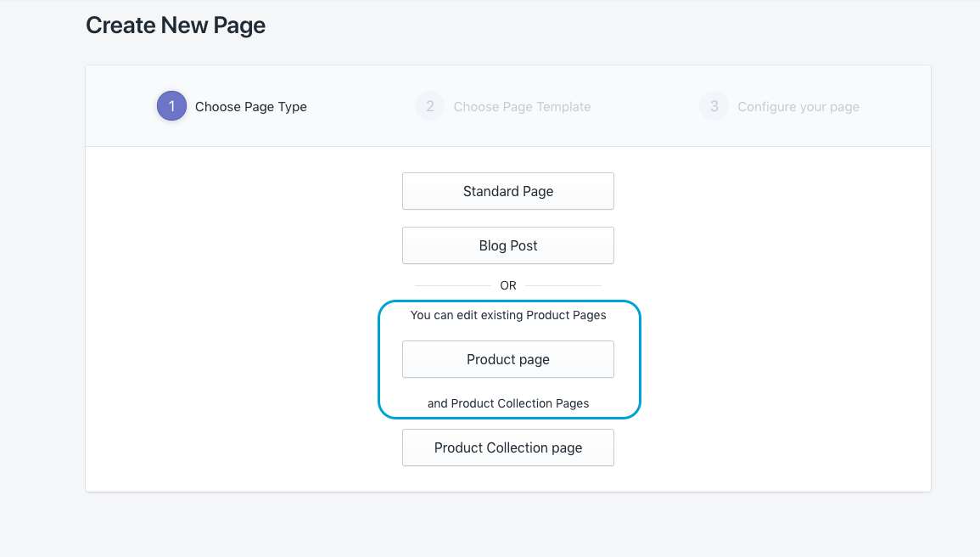Open the Choose Page Type step
Viewport: 980px width, 557px height.
coord(250,107)
